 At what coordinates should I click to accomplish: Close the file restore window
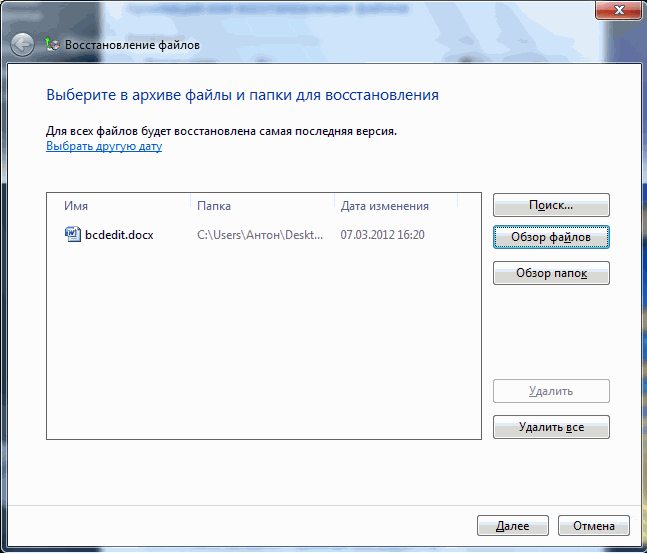[x=618, y=10]
